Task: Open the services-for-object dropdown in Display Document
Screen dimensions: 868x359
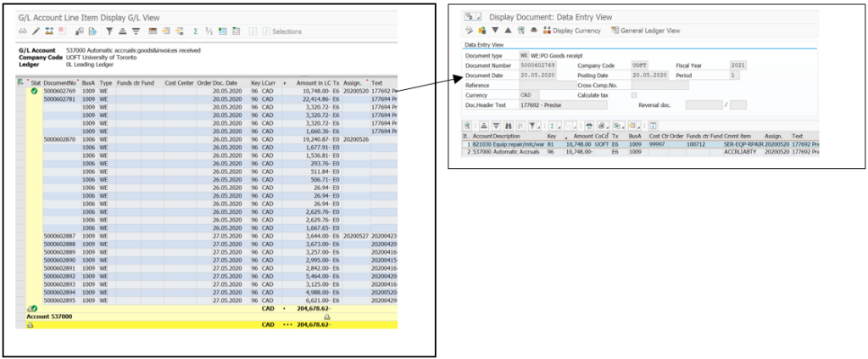Action: pyautogui.click(x=478, y=17)
